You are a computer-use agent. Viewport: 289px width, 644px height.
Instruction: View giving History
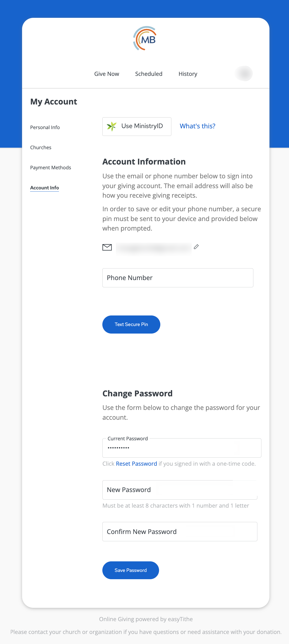tap(188, 74)
